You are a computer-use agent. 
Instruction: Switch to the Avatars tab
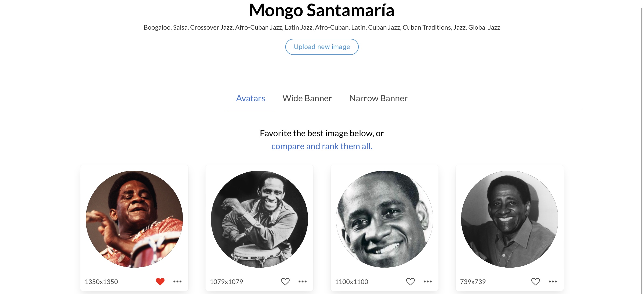click(251, 98)
